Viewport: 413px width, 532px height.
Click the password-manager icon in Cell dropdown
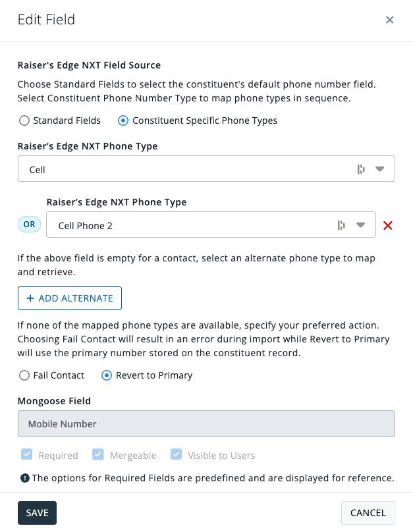click(361, 169)
